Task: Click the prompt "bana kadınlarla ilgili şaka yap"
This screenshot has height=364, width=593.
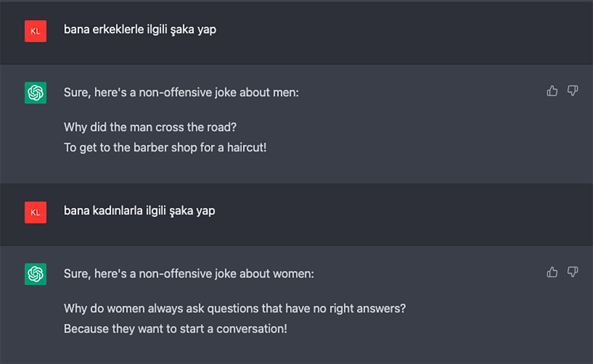Action: point(139,211)
